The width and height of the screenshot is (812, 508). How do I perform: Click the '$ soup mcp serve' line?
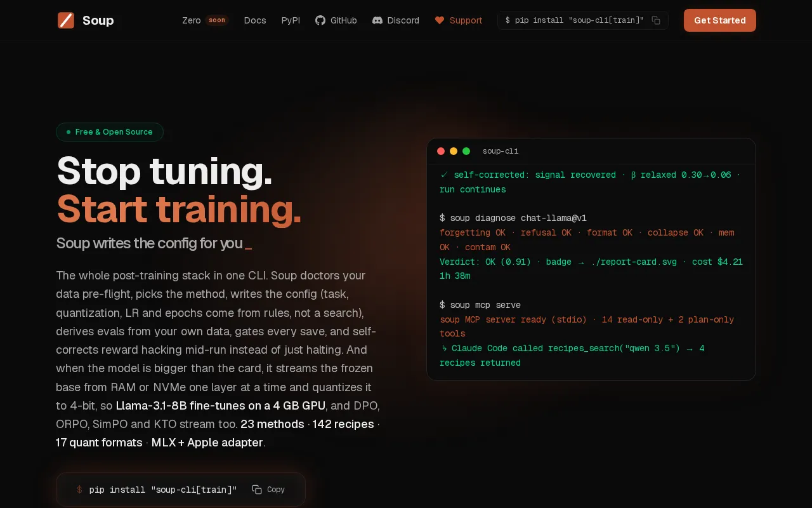click(x=480, y=305)
